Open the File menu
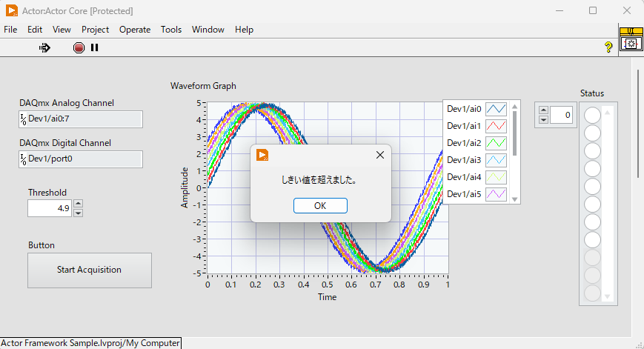 pos(10,30)
